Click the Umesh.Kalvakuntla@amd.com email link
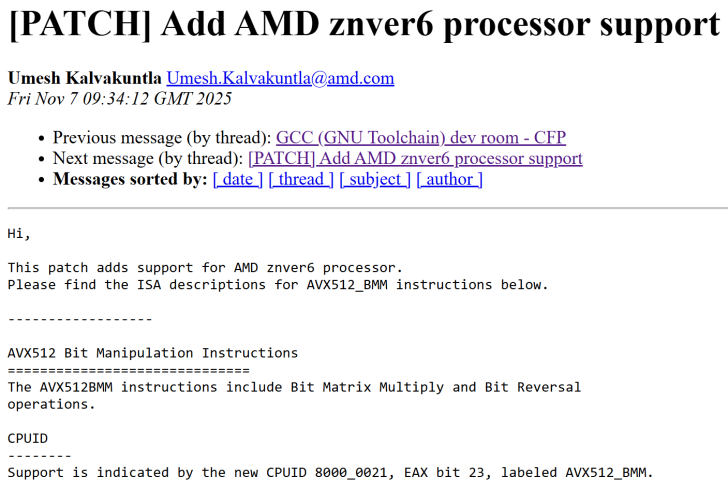This screenshot has width=728, height=492. click(280, 78)
